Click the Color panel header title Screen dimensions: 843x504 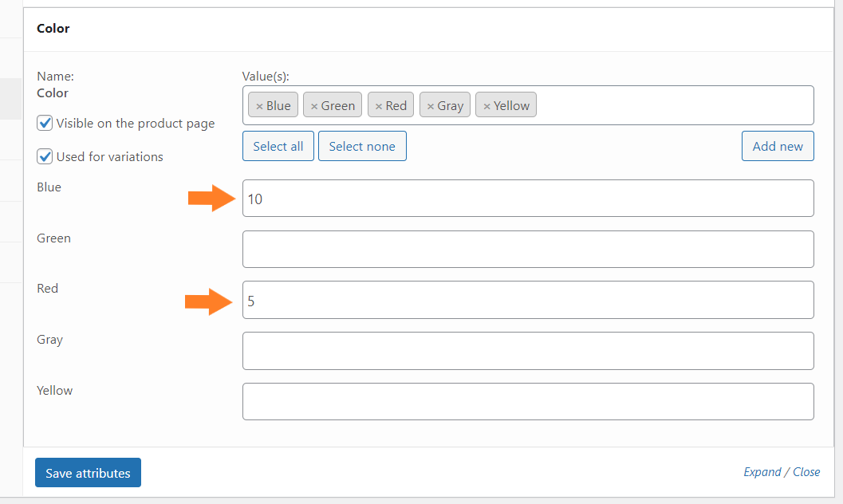[53, 29]
